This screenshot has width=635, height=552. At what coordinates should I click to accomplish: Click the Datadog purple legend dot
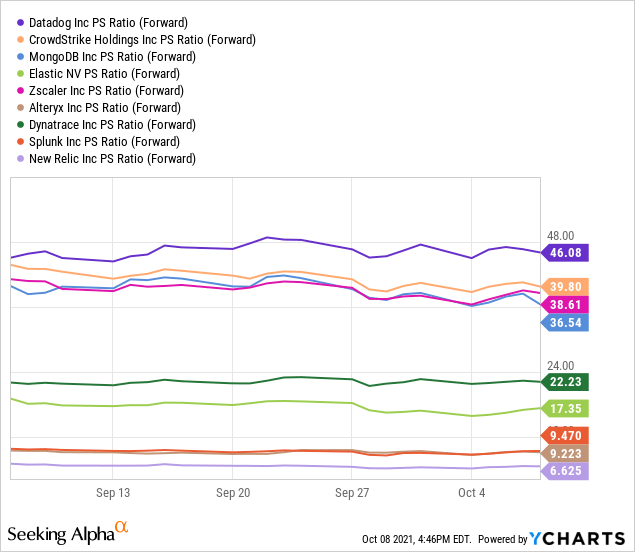[x=18, y=22]
